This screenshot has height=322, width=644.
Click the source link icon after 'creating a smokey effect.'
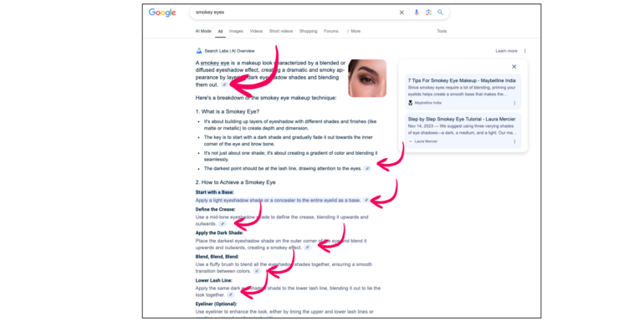308,248
